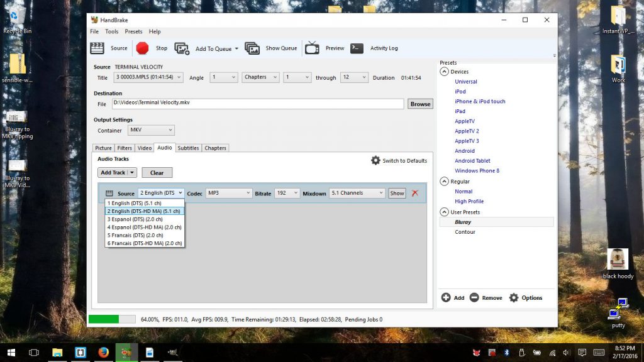Screen dimensions: 644x362
Task: Open the Chapters range type dropdown
Action: [260, 77]
